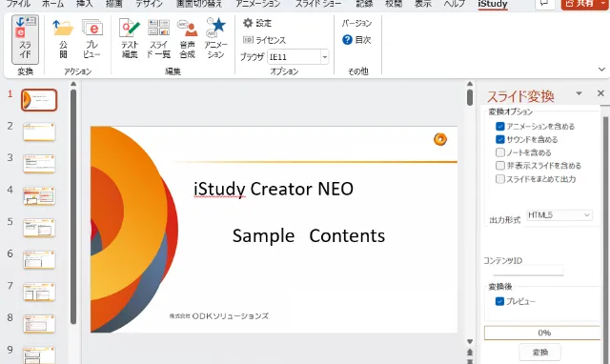610x364 pixels.
Task: Select slide 2 thumbnail
Action: [39, 131]
